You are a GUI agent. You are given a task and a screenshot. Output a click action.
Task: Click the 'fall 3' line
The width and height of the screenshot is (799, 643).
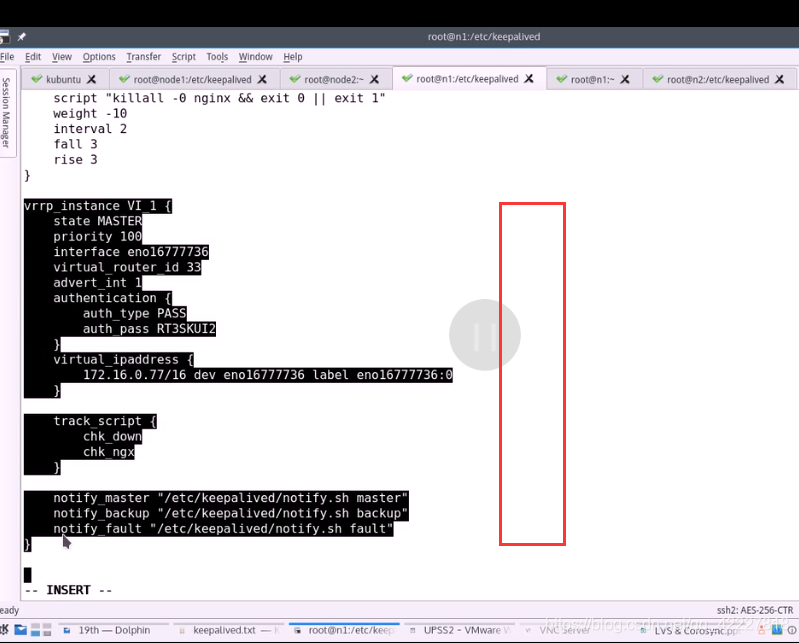75,144
